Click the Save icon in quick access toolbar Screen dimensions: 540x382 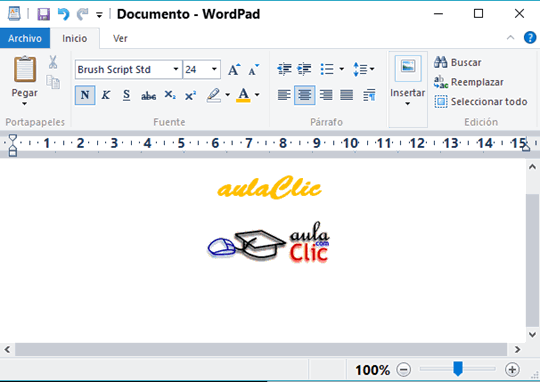[43, 14]
